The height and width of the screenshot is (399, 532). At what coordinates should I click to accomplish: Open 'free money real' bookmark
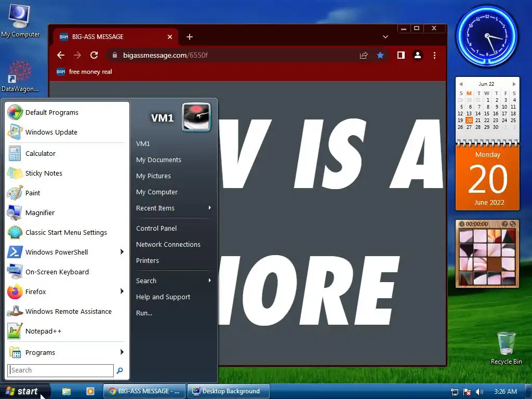(84, 72)
